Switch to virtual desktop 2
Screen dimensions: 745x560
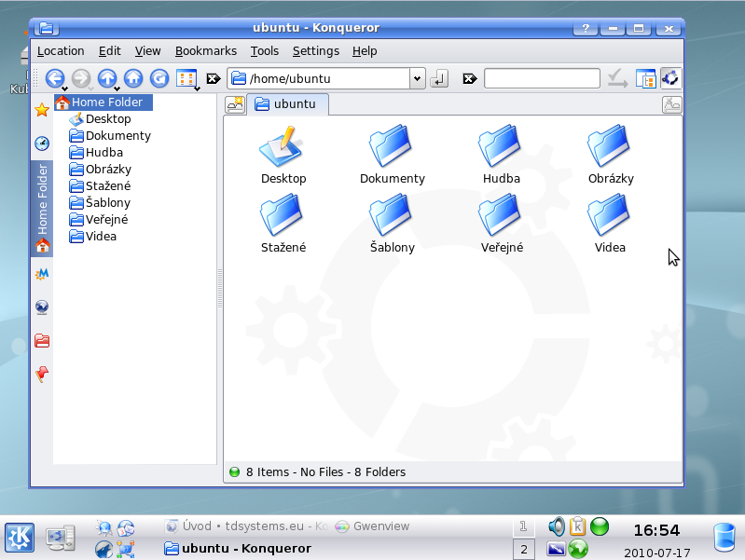click(524, 550)
